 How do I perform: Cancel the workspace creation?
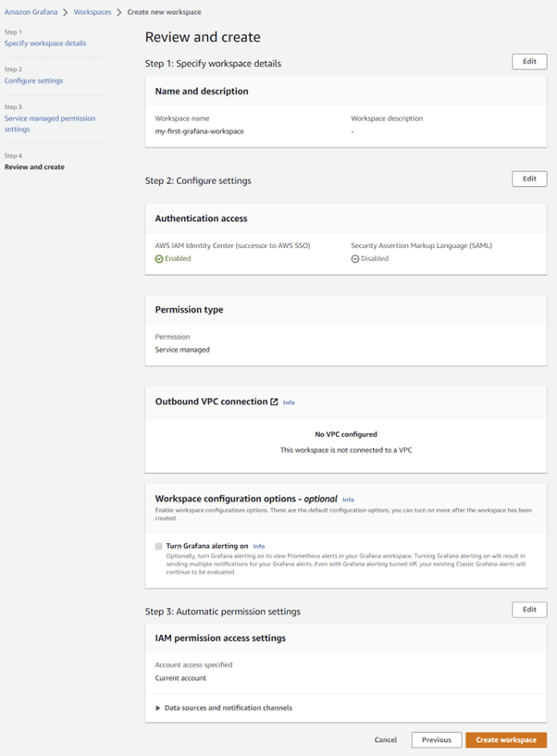pyautogui.click(x=386, y=740)
